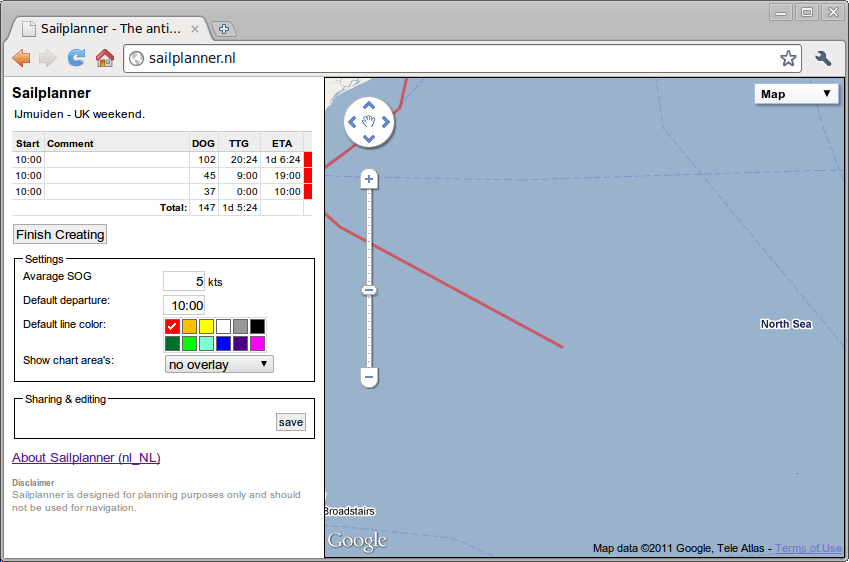Click the map zoom in plus button
This screenshot has width=849, height=562.
point(369,180)
